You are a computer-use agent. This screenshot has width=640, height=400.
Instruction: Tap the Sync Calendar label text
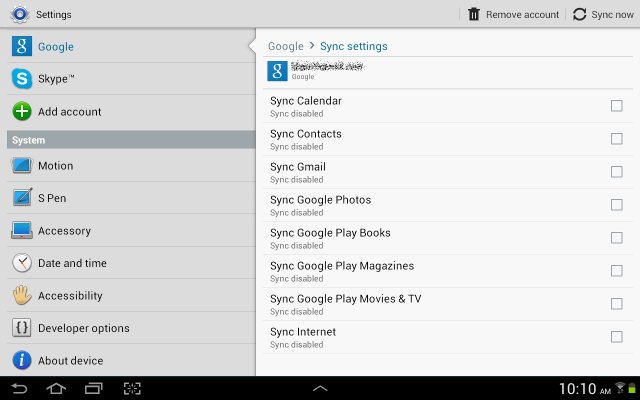[x=306, y=101]
